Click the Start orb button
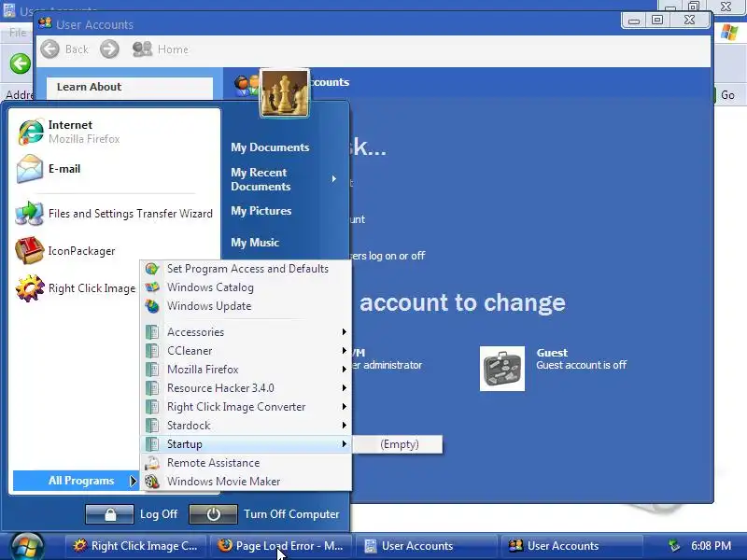The width and height of the screenshot is (747, 560). pos(28,546)
